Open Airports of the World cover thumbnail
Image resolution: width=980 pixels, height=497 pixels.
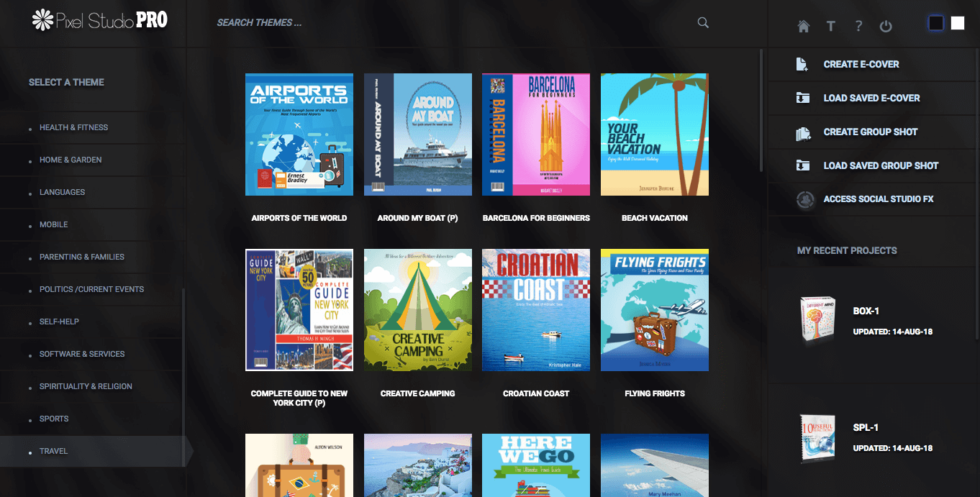click(299, 134)
